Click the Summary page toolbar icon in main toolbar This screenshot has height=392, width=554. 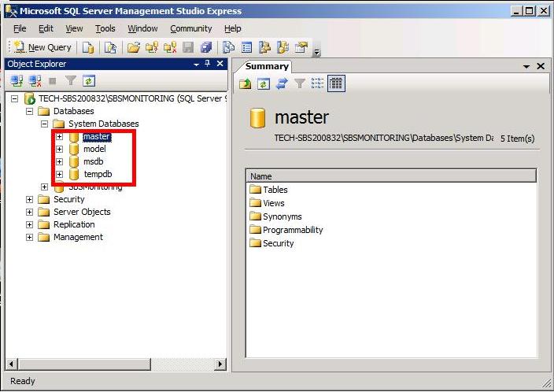[x=246, y=47]
